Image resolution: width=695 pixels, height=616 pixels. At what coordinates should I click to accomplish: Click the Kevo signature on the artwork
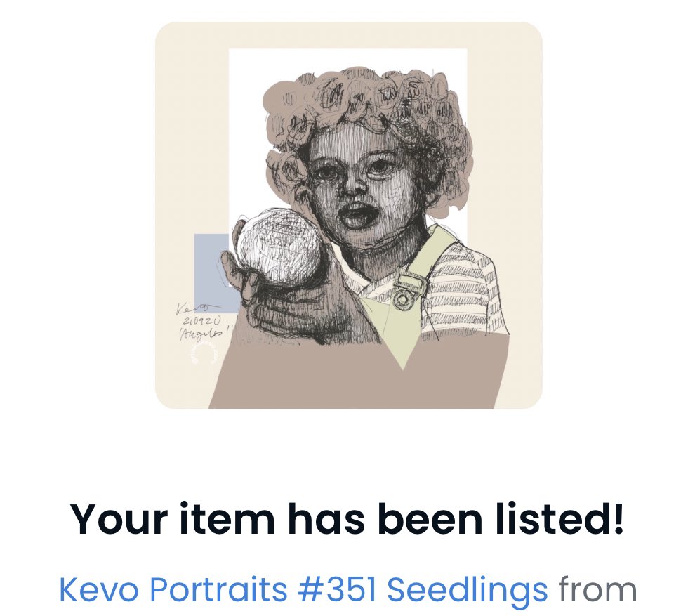click(x=197, y=308)
